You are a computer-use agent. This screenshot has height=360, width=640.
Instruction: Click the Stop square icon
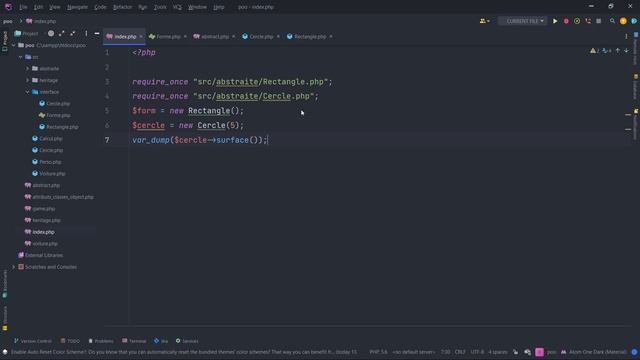pos(598,21)
